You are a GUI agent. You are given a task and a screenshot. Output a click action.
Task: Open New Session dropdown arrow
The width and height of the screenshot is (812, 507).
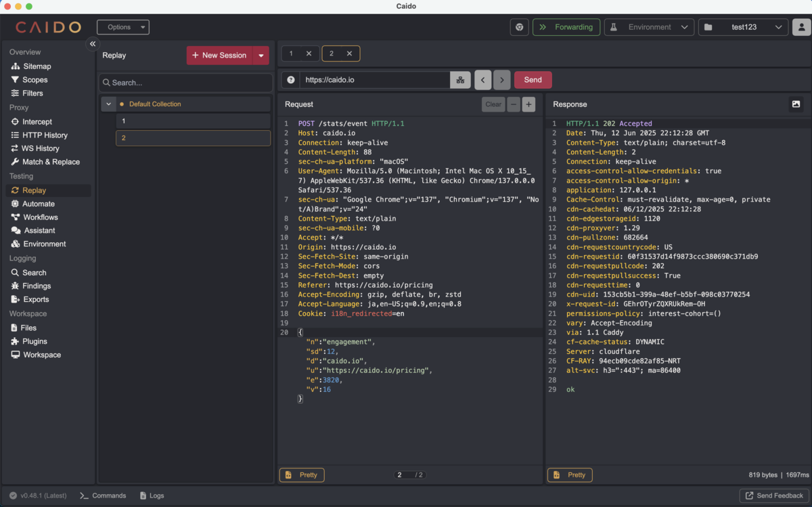[x=261, y=56]
